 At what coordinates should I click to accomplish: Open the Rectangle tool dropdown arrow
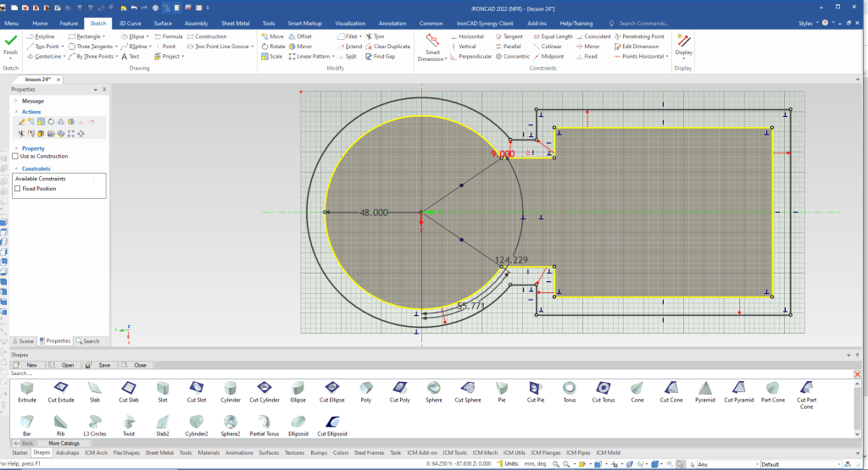point(103,36)
